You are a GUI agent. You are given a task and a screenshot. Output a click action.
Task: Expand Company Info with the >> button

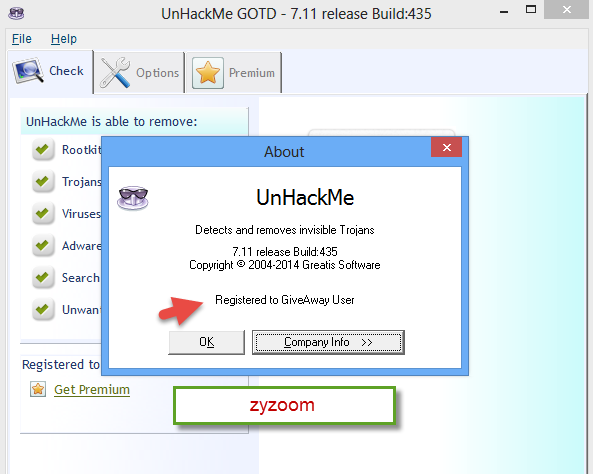[x=328, y=342]
